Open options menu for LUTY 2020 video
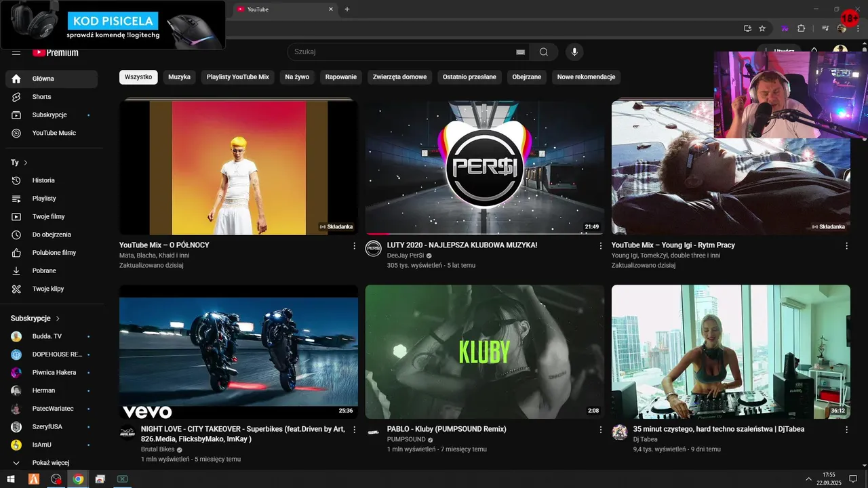Screen dimensions: 868x488 tap(600, 246)
